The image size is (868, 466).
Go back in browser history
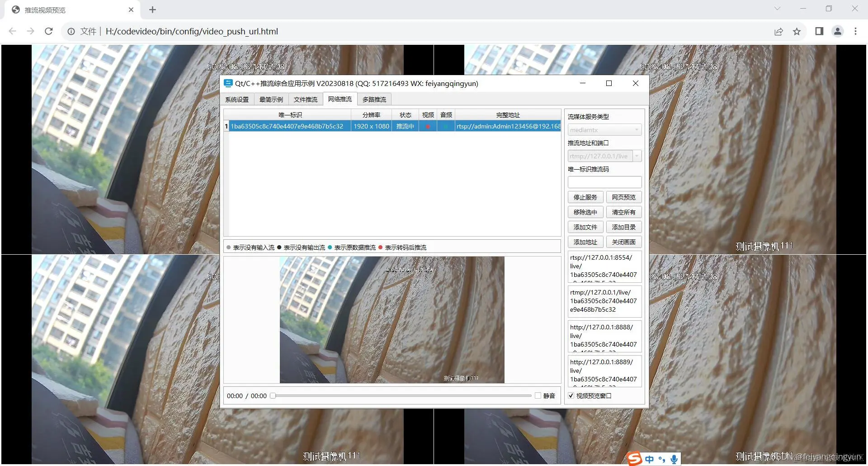pyautogui.click(x=13, y=31)
